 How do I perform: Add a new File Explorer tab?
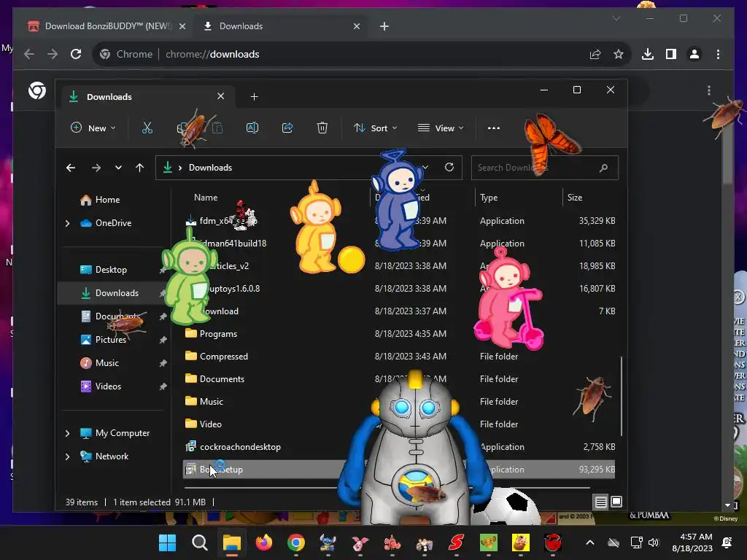coord(254,97)
